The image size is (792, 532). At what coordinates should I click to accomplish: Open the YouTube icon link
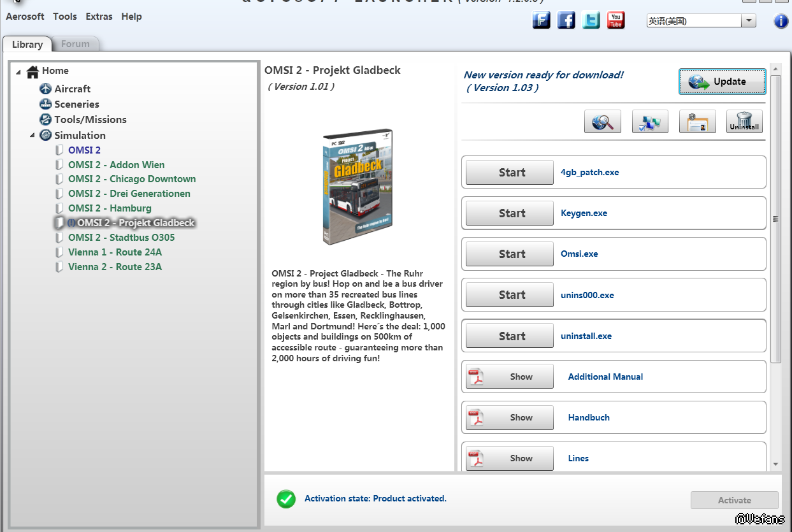coord(616,20)
